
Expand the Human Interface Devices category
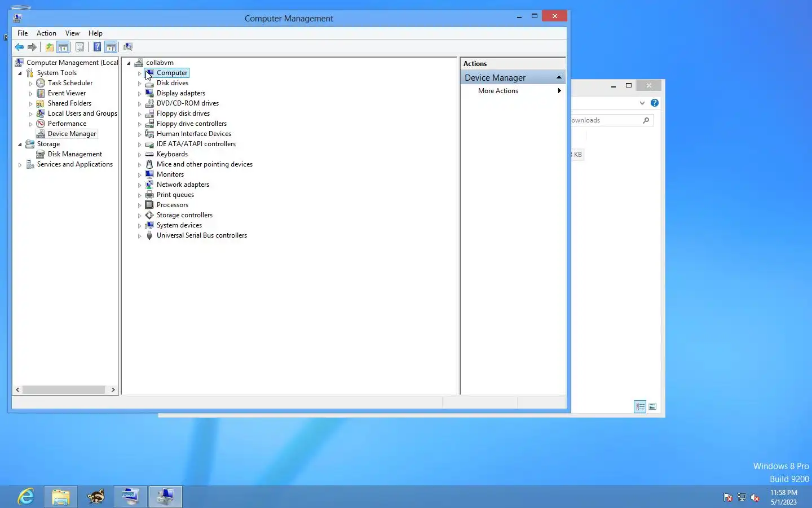tap(140, 134)
